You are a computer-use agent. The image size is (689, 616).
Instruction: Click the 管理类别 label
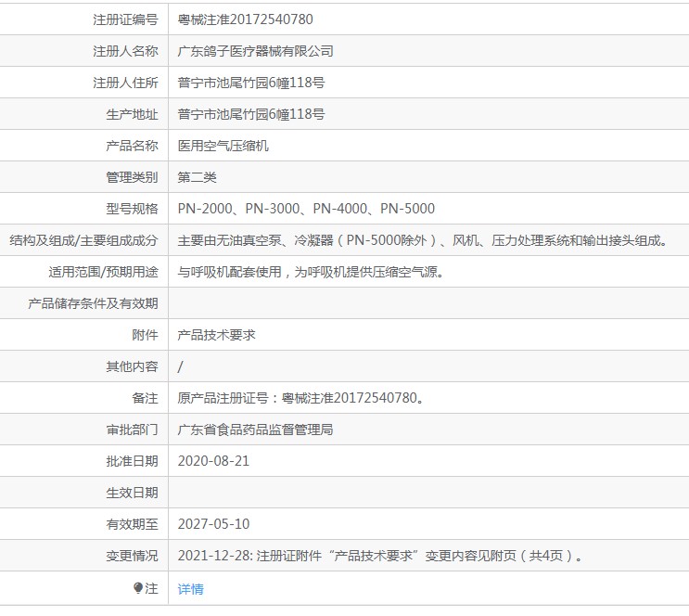tap(132, 177)
